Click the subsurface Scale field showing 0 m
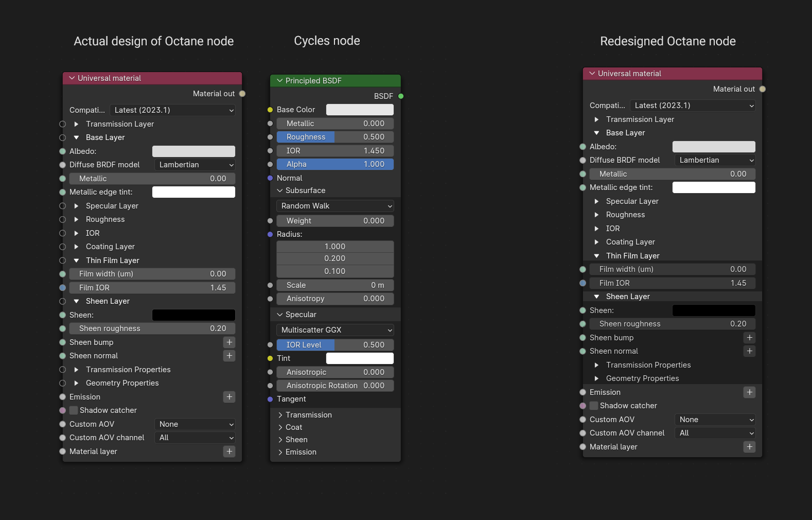 click(336, 285)
